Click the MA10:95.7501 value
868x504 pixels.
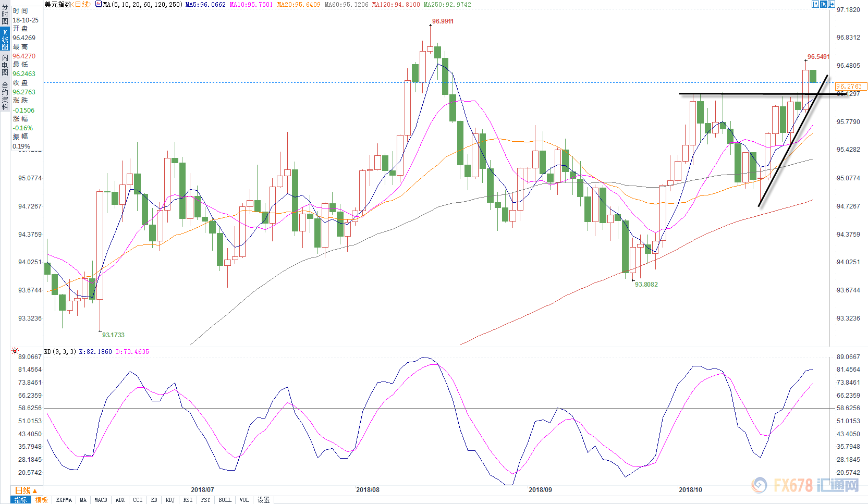click(251, 4)
